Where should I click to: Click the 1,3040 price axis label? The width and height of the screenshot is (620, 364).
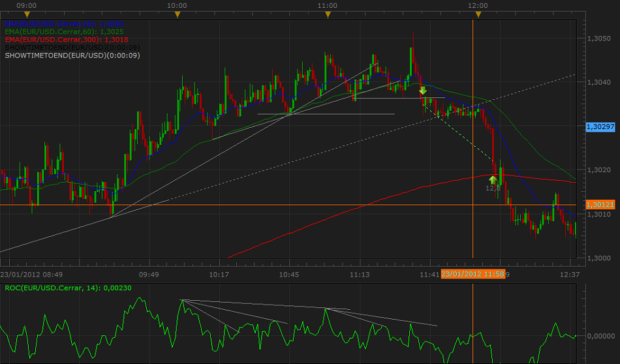click(598, 82)
